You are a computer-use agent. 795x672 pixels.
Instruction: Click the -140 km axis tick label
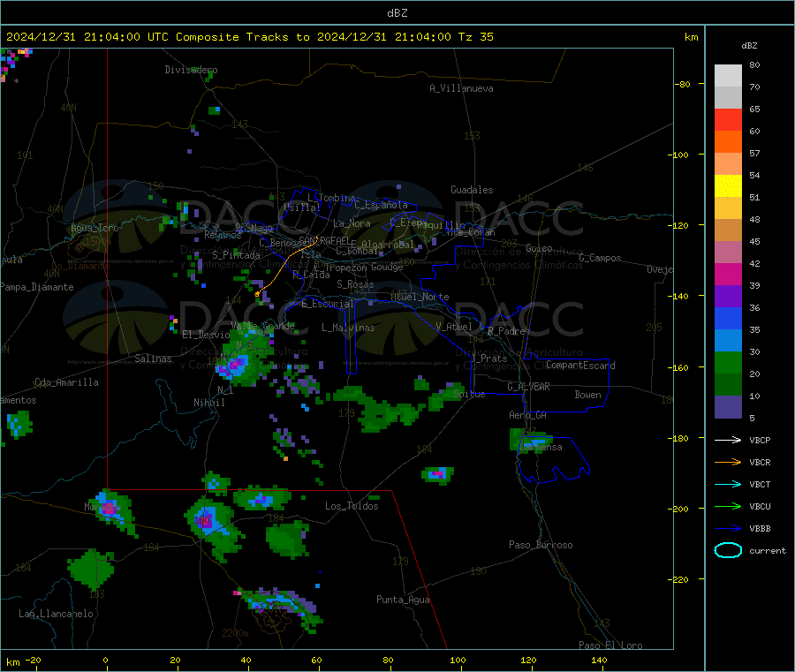[x=678, y=296]
